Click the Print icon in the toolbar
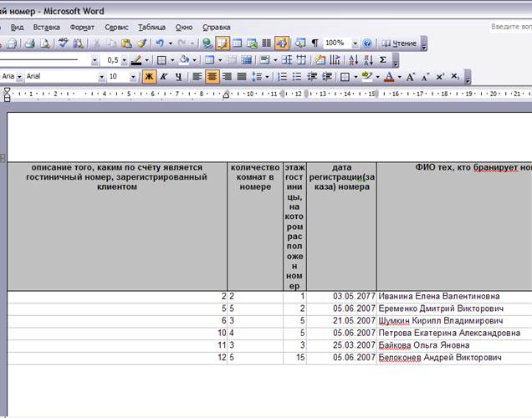 (30, 43)
